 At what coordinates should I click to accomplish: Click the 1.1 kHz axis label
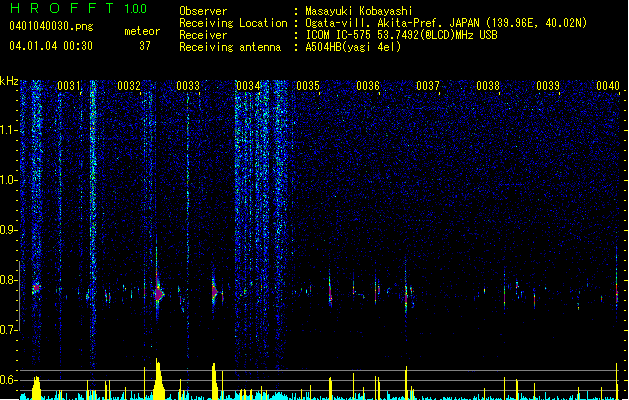8,130
